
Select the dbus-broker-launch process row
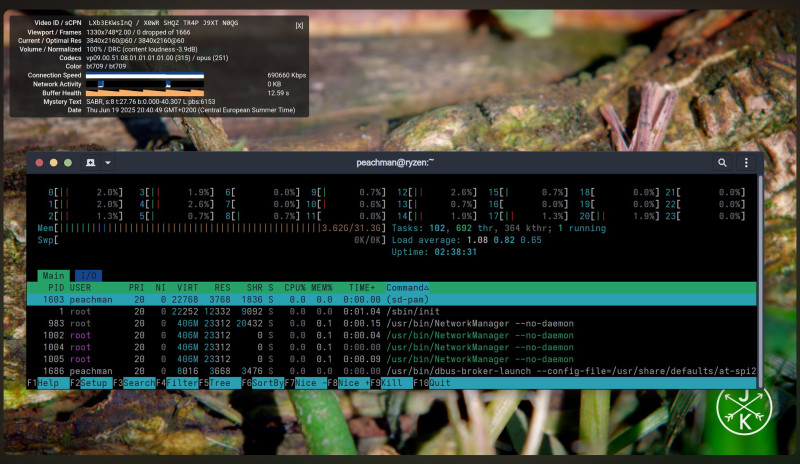392,371
